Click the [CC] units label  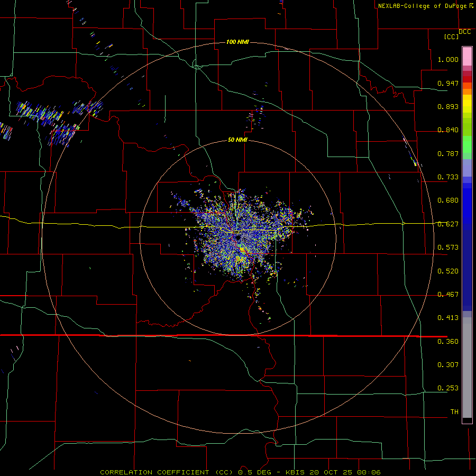pyautogui.click(x=452, y=36)
